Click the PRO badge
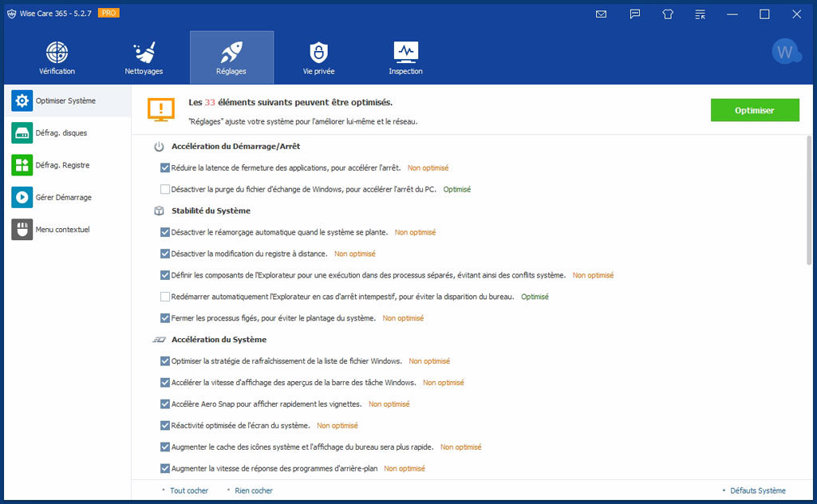 coord(109,13)
